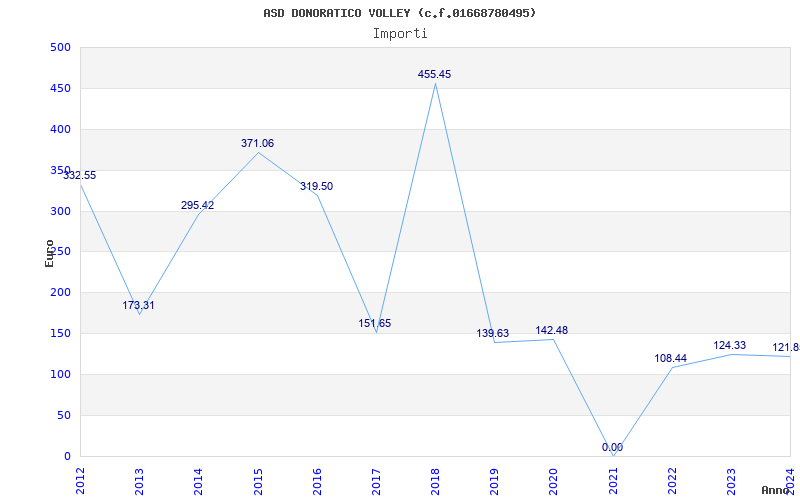Click the 300 y-axis tick label
The width and height of the screenshot is (800, 500).
(x=60, y=211)
